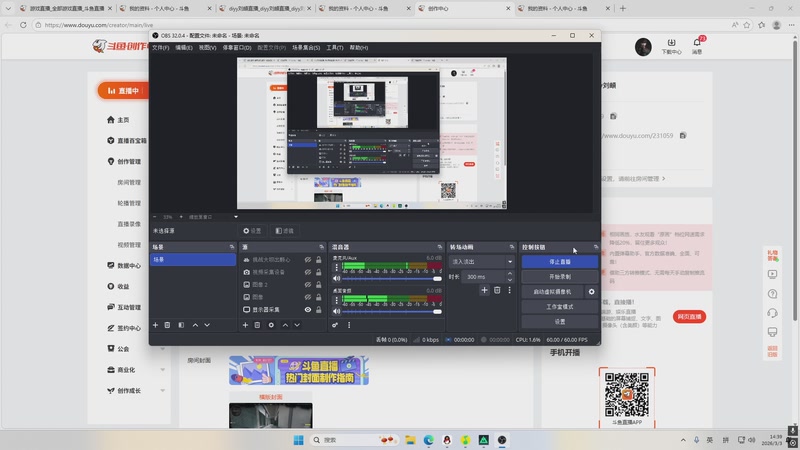Add a transition with the plus icon in 转场动画 panel
Screen dimensions: 800x450
click(484, 290)
